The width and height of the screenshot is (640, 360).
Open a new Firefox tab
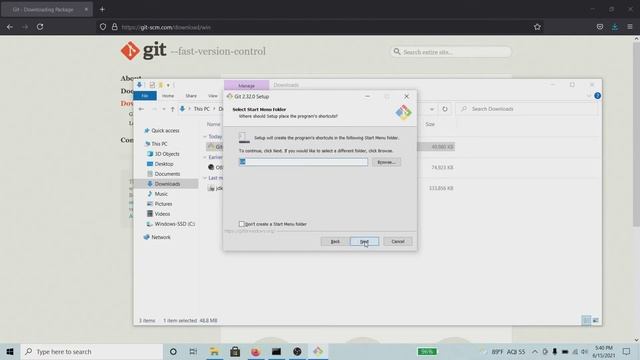click(102, 9)
